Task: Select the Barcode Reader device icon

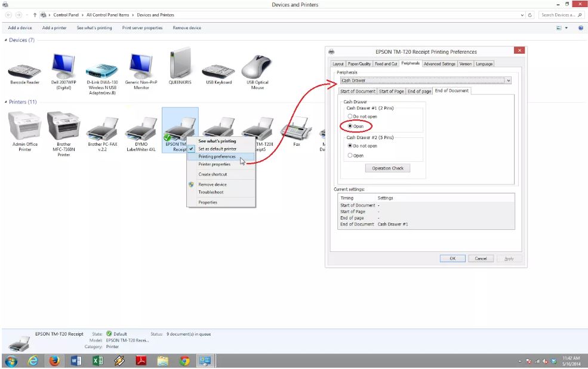Action: click(24, 72)
